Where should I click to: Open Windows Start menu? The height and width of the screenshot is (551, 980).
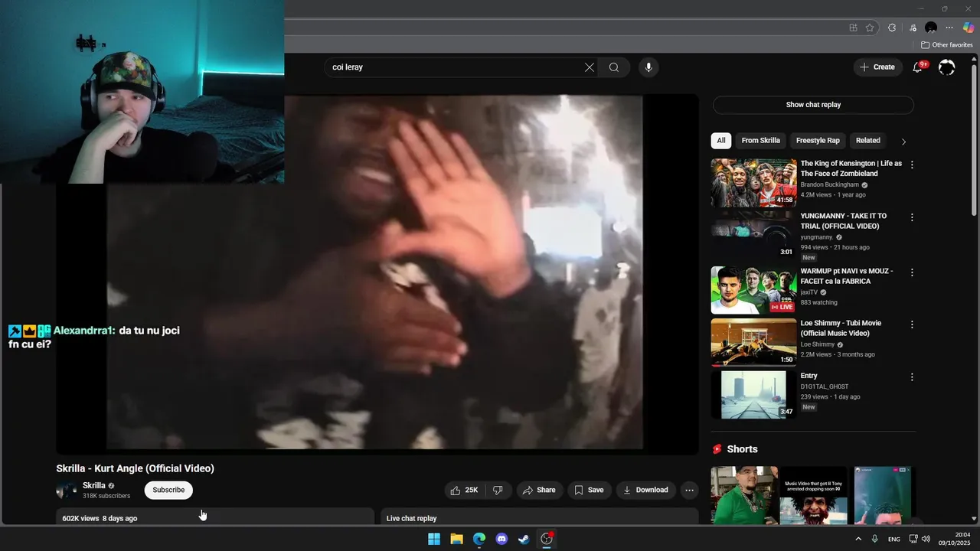[x=434, y=539]
